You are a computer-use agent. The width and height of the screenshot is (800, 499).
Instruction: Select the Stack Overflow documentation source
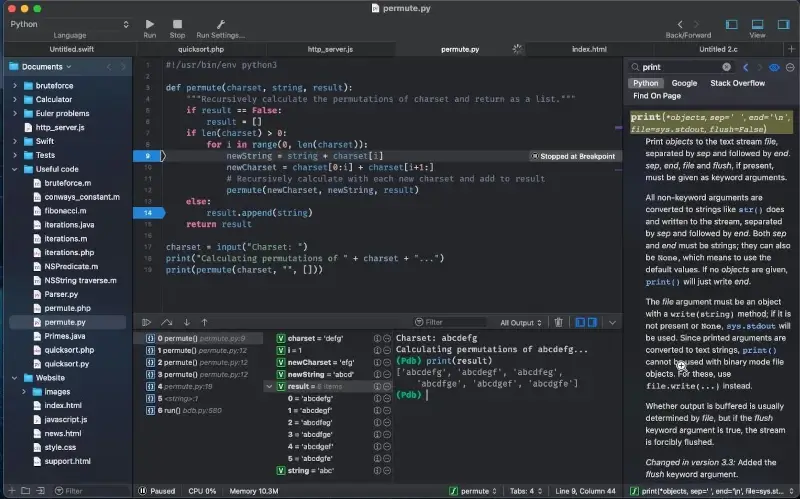737,83
